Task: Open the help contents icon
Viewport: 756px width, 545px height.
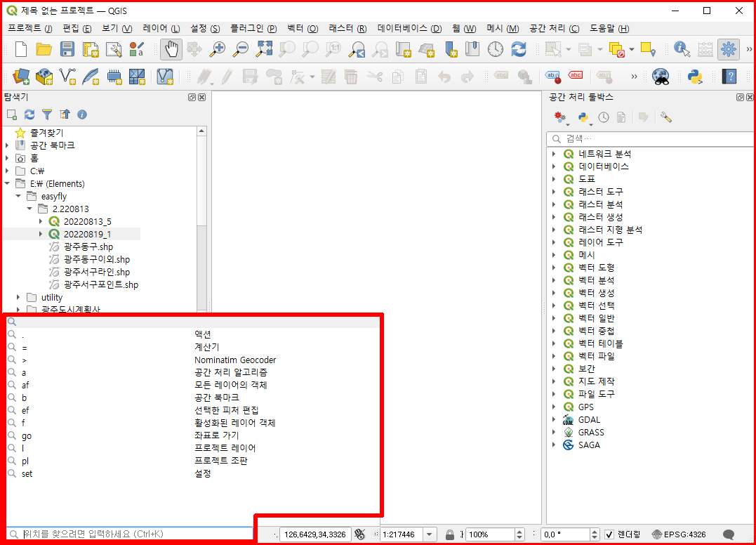Action: click(729, 77)
